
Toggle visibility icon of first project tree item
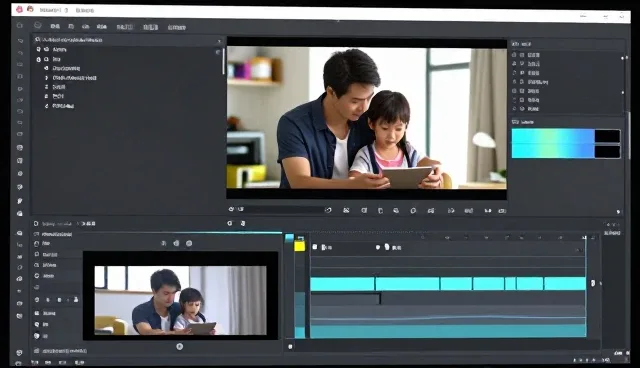pos(39,49)
